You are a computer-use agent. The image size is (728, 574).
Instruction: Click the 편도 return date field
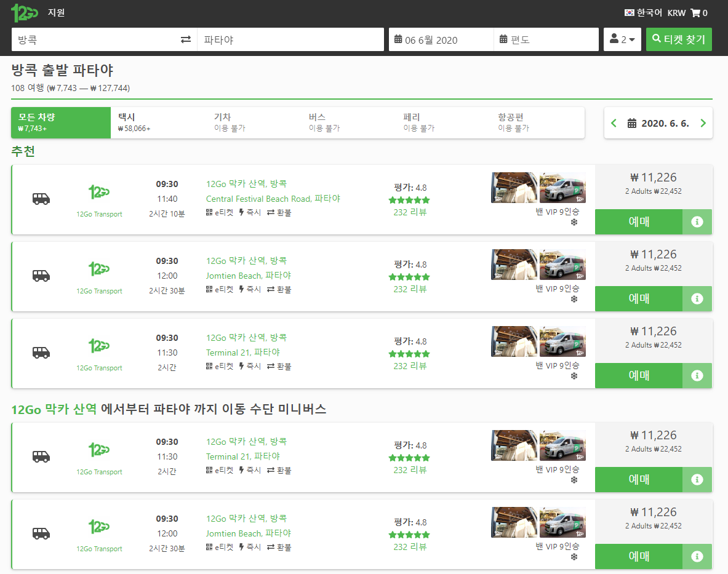click(x=546, y=39)
